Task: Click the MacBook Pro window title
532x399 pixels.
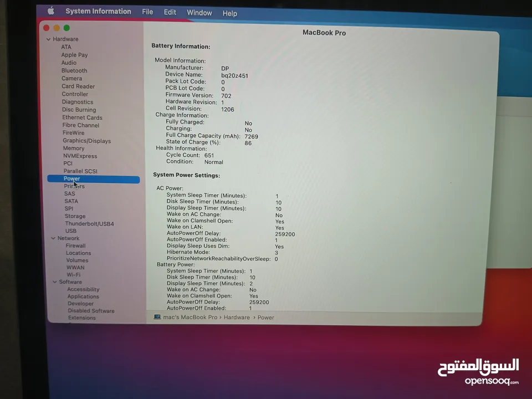Action: [x=324, y=33]
